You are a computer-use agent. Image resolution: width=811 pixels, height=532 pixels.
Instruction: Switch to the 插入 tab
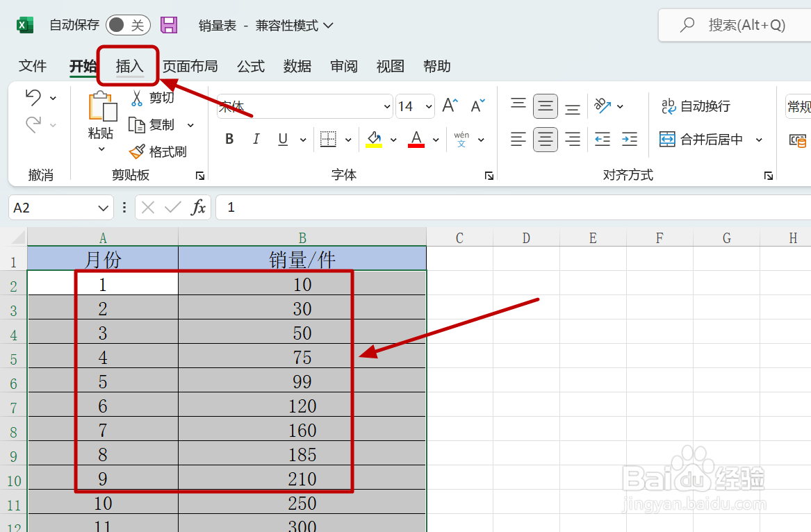(129, 66)
